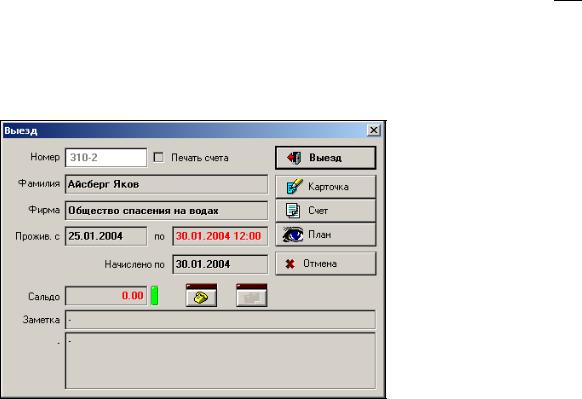
Task: Click the Фамилия label
Action: (39, 183)
